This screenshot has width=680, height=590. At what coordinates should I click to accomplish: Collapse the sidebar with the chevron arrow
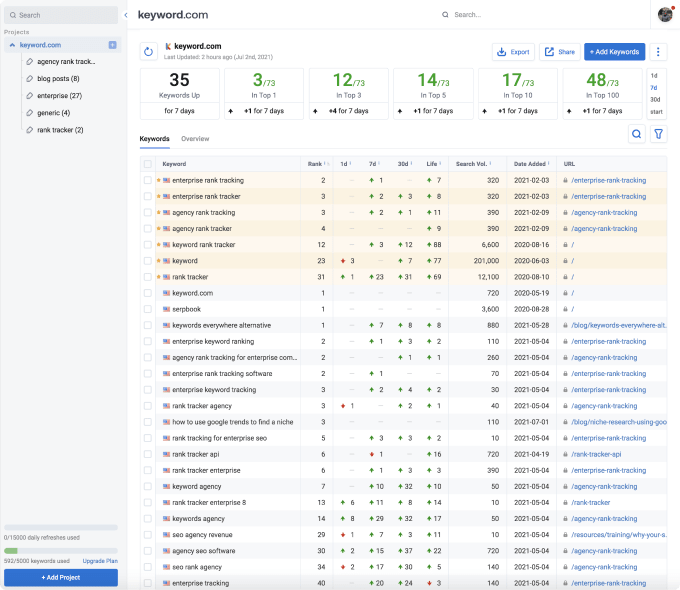pos(125,15)
